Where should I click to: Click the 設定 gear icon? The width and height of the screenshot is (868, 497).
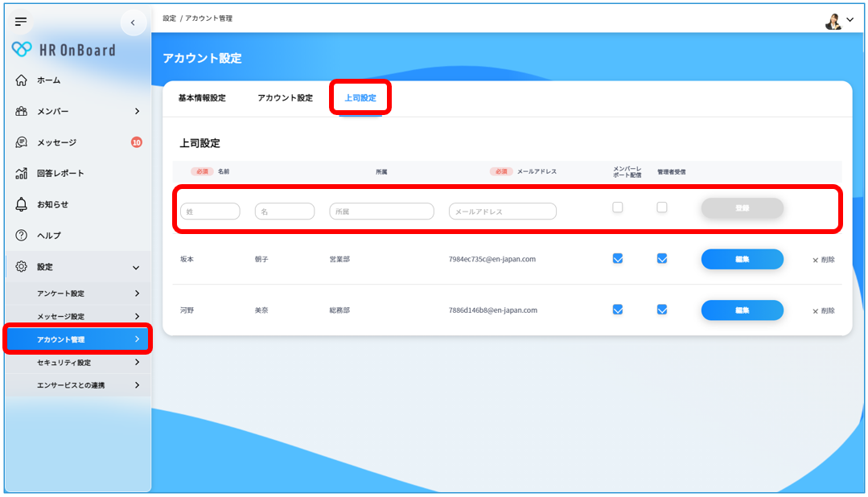(x=21, y=266)
